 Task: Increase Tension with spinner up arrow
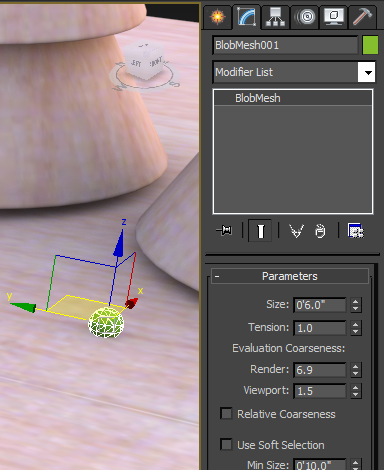click(356, 324)
